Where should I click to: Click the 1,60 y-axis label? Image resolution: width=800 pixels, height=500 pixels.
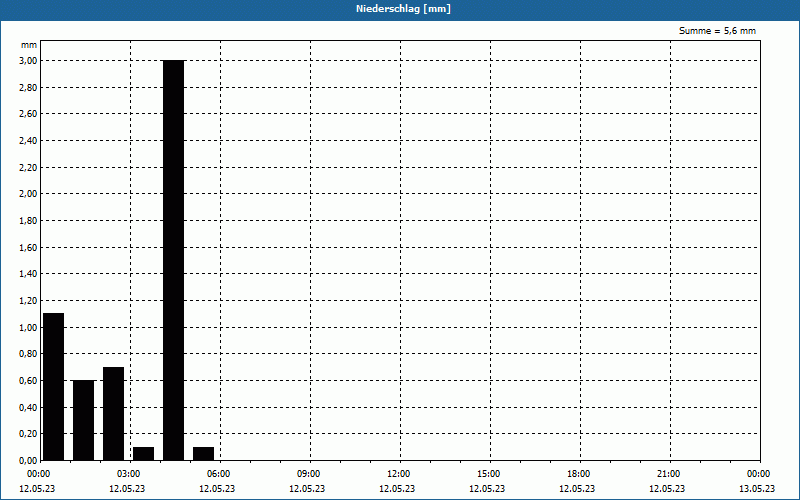pos(28,247)
